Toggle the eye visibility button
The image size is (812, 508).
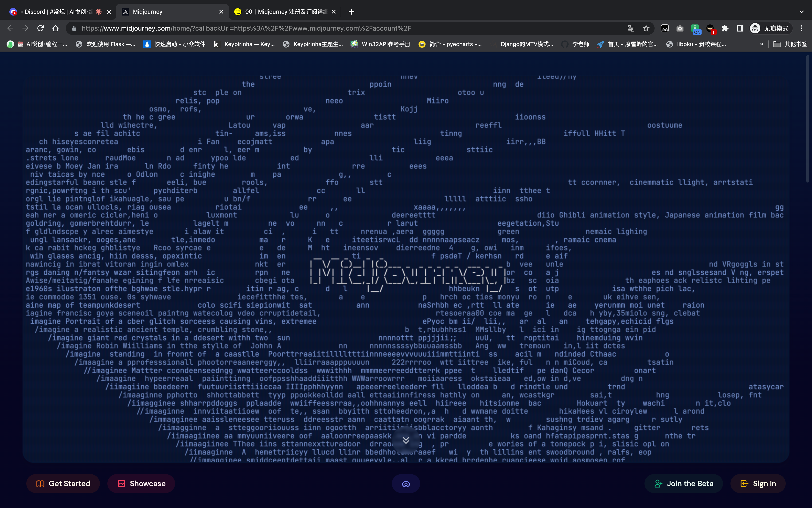pyautogui.click(x=406, y=484)
